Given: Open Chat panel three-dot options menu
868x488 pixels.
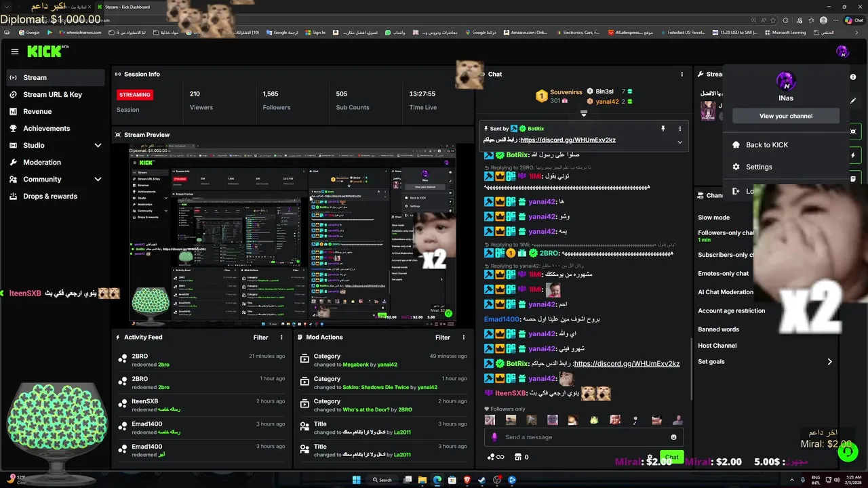Looking at the screenshot, I should [x=682, y=74].
